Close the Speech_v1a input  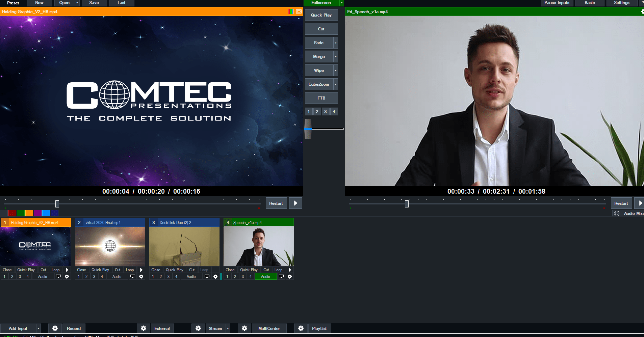pyautogui.click(x=230, y=270)
